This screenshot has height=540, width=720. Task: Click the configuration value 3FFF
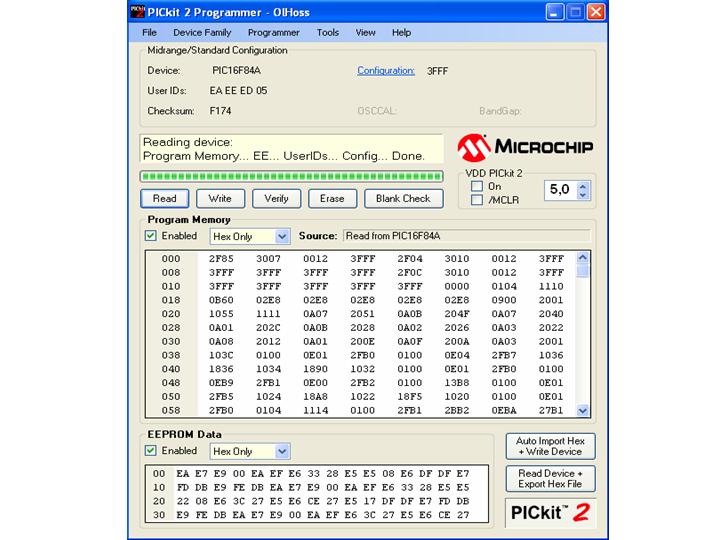(x=437, y=71)
